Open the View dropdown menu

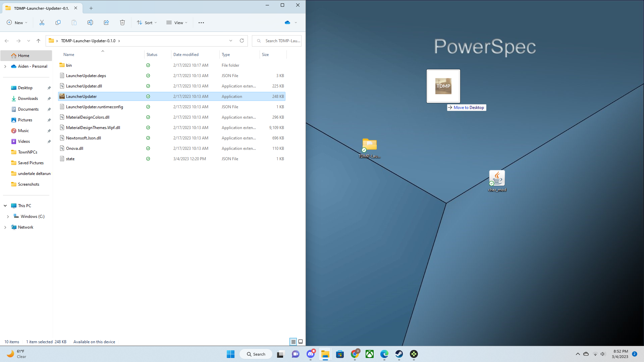pos(177,22)
